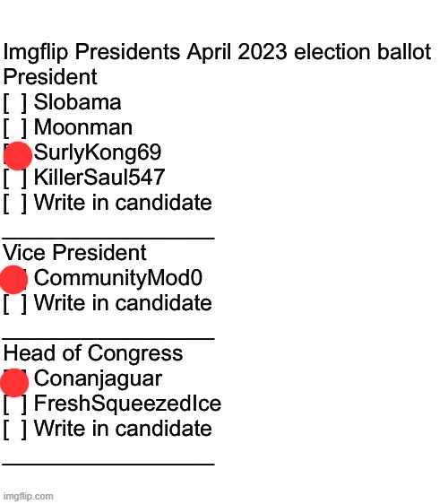
Task: Click the SurlyKong69 candidate name
Action: (x=98, y=153)
